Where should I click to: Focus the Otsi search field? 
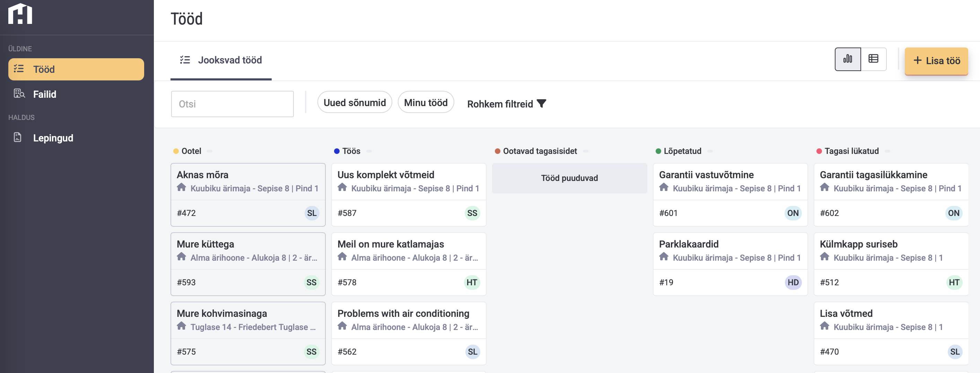232,104
